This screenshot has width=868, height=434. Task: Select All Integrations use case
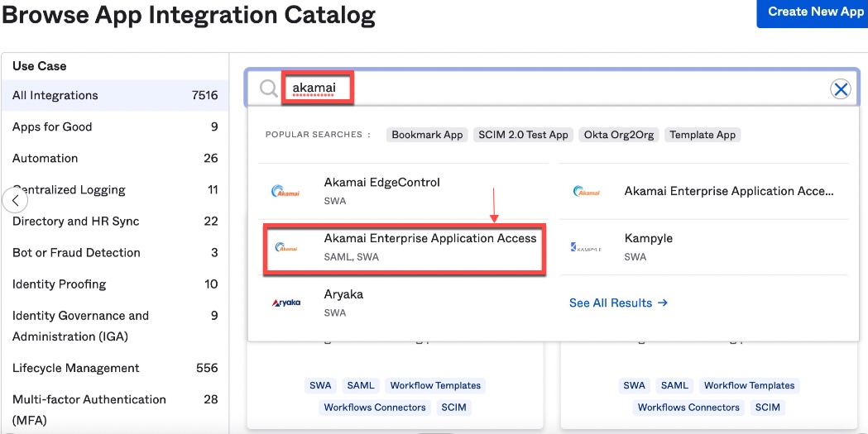[55, 96]
